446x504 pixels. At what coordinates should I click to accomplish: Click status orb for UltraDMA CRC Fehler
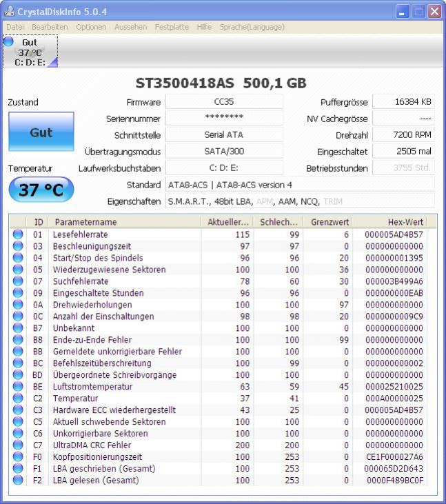18,445
